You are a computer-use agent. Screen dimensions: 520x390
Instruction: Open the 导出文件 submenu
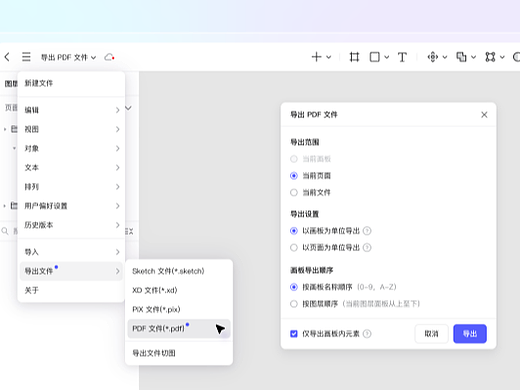pyautogui.click(x=71, y=271)
